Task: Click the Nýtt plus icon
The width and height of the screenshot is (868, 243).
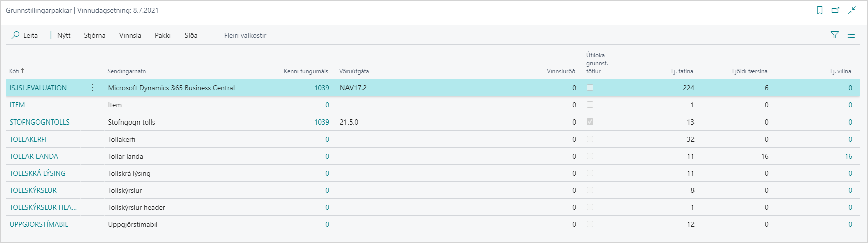Action: click(51, 35)
